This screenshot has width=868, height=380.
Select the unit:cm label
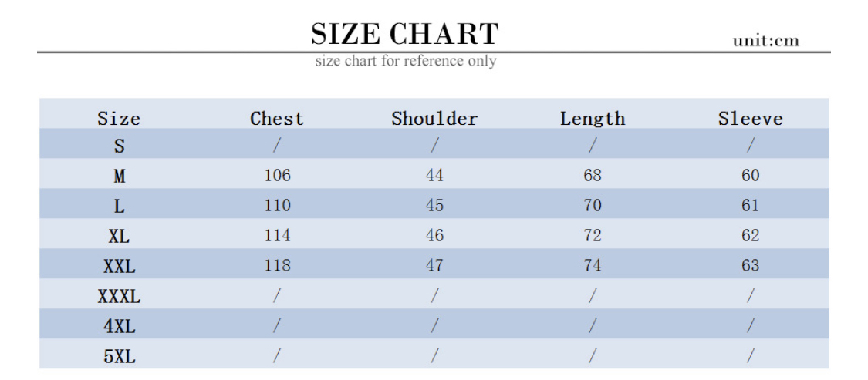point(766,41)
